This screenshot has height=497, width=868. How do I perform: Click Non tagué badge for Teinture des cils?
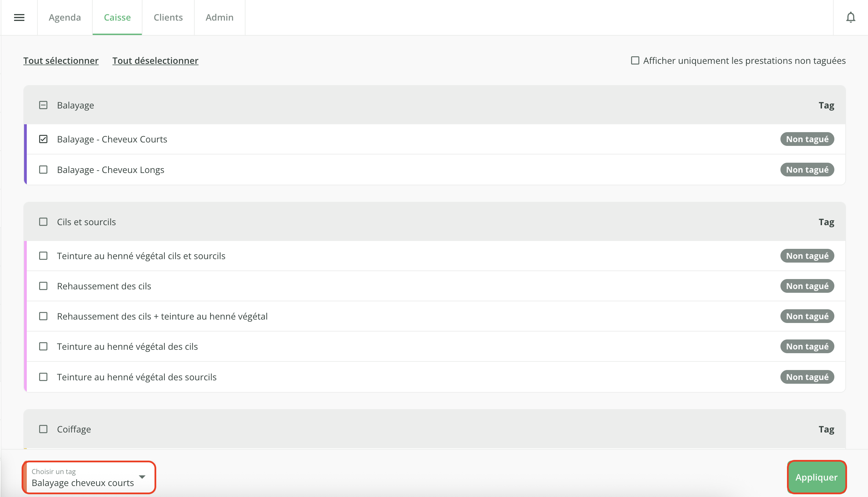pos(807,346)
